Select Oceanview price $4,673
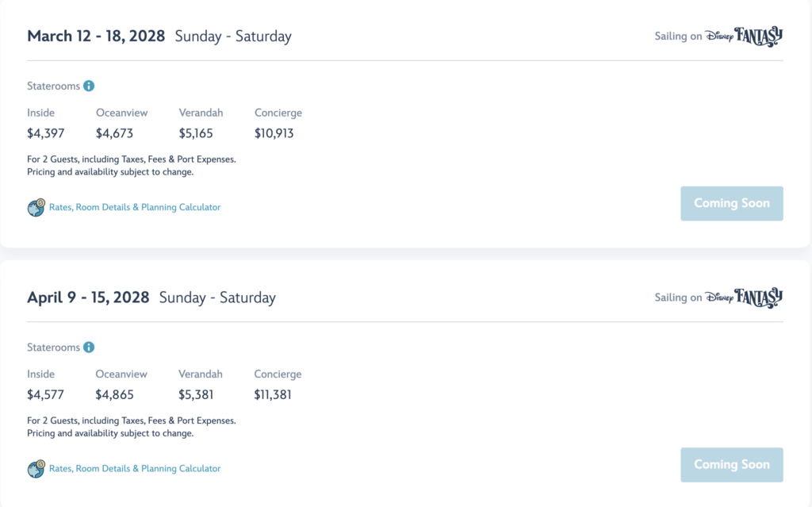 point(114,134)
